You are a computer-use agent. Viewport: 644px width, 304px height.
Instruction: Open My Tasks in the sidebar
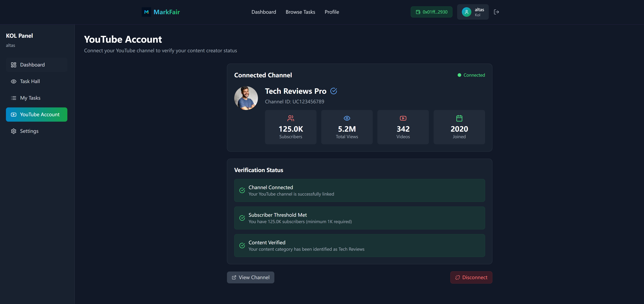30,98
